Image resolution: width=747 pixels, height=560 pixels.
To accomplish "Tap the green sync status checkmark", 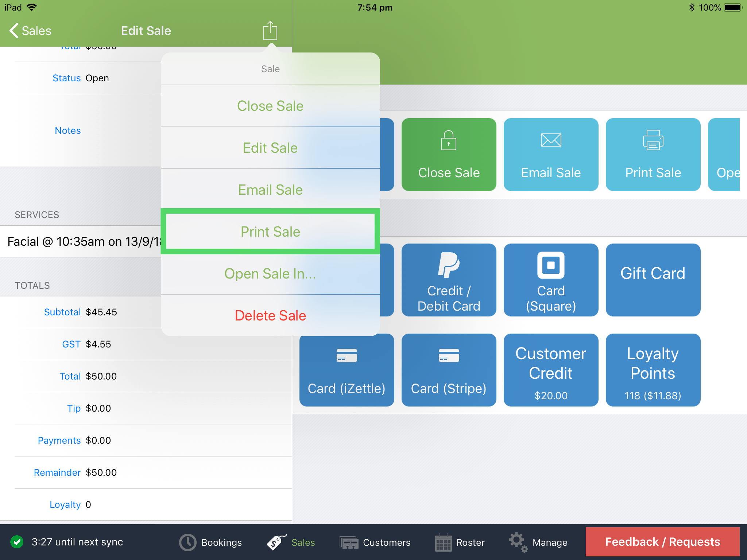I will [x=17, y=542].
